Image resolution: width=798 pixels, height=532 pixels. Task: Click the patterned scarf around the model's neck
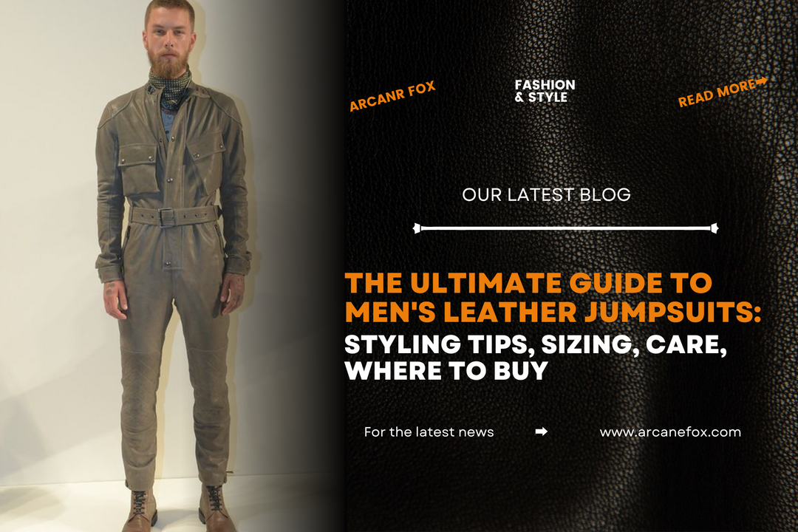(x=169, y=89)
